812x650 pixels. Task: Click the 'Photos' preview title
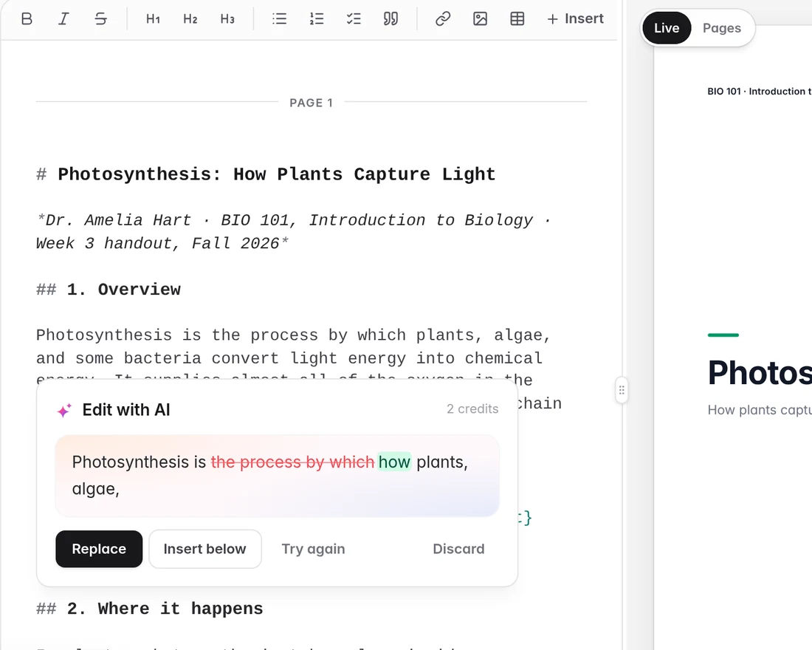click(x=760, y=373)
